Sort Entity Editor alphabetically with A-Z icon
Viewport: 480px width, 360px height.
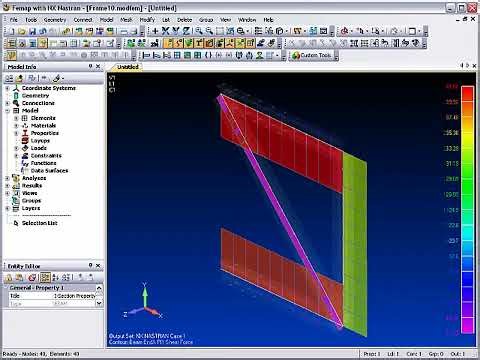coord(56,277)
